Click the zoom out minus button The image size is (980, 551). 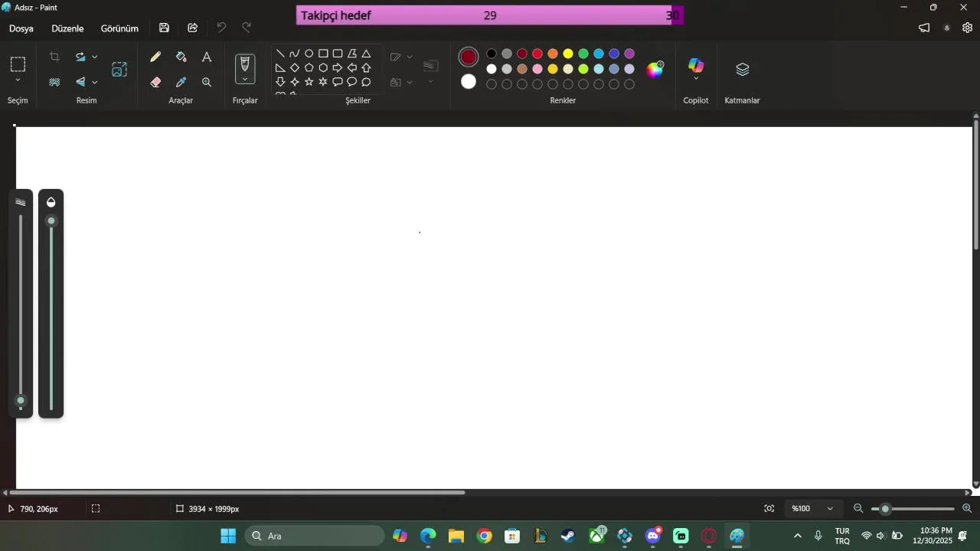[858, 509]
